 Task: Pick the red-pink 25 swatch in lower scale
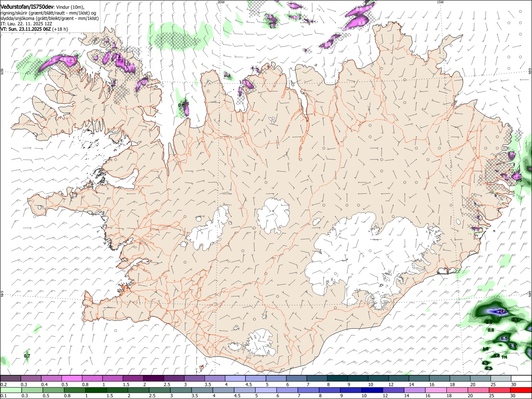click(x=500, y=390)
